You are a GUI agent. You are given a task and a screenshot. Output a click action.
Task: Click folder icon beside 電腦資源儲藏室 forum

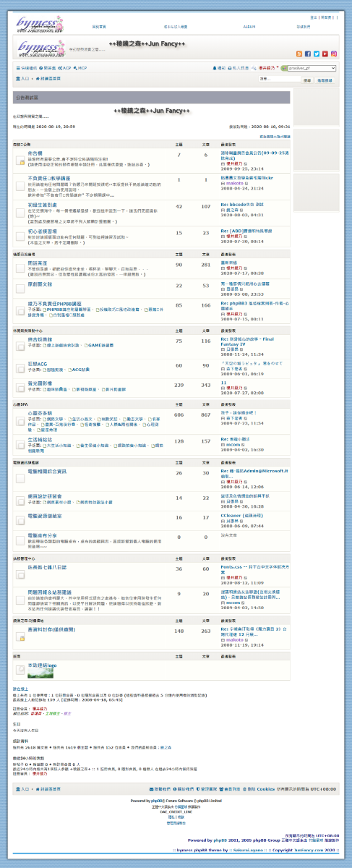[x=20, y=520]
